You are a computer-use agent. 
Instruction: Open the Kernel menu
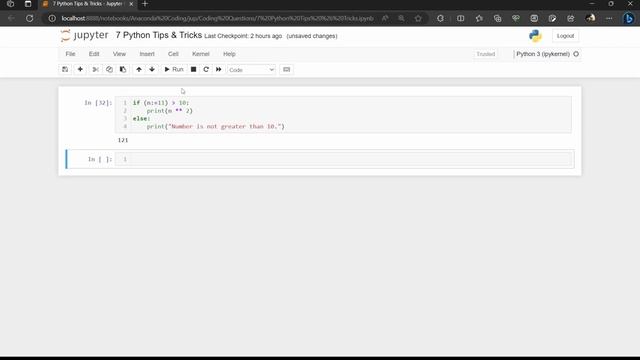(x=200, y=54)
